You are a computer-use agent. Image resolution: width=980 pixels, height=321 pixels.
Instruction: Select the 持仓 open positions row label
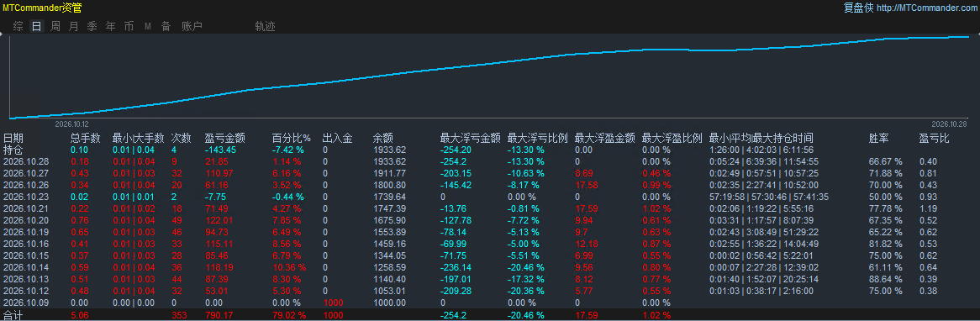[13, 150]
